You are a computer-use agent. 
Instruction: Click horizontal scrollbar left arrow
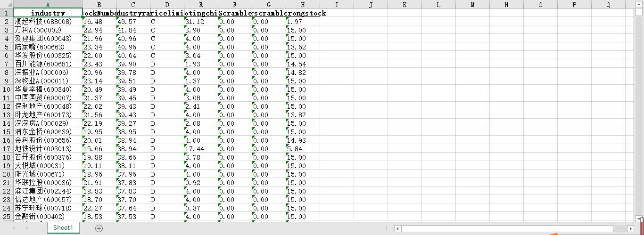click(397, 228)
